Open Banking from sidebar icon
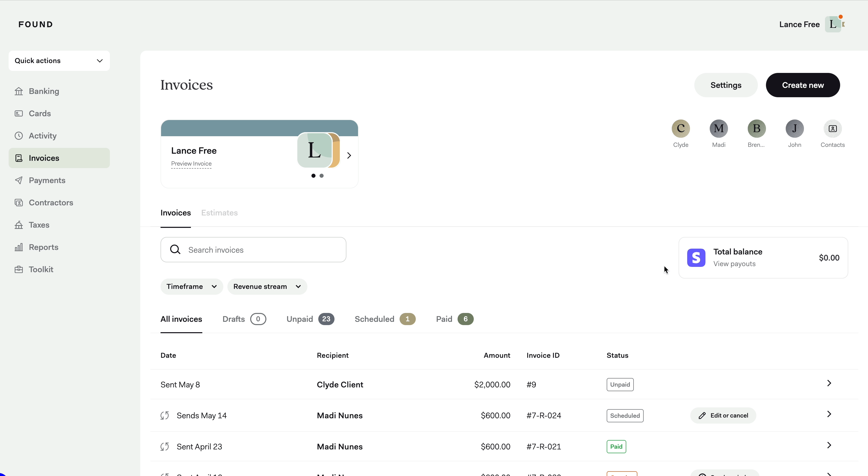The height and width of the screenshot is (476, 868). click(19, 91)
